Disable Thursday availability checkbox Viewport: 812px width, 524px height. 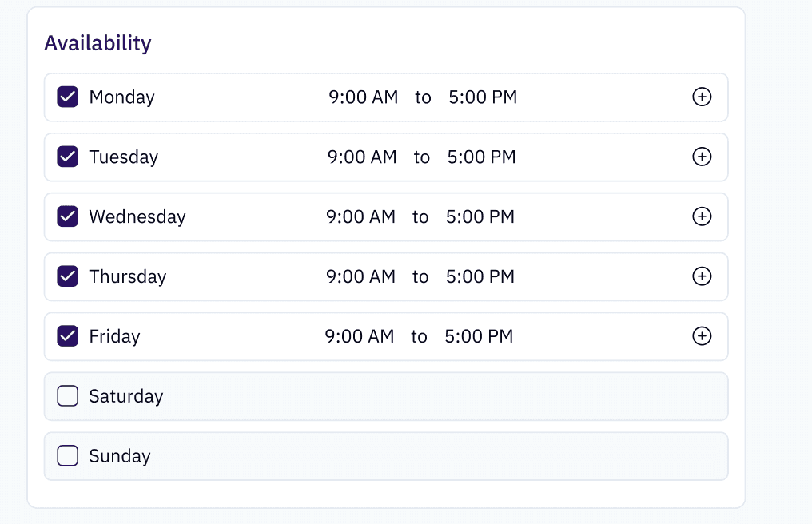tap(68, 276)
